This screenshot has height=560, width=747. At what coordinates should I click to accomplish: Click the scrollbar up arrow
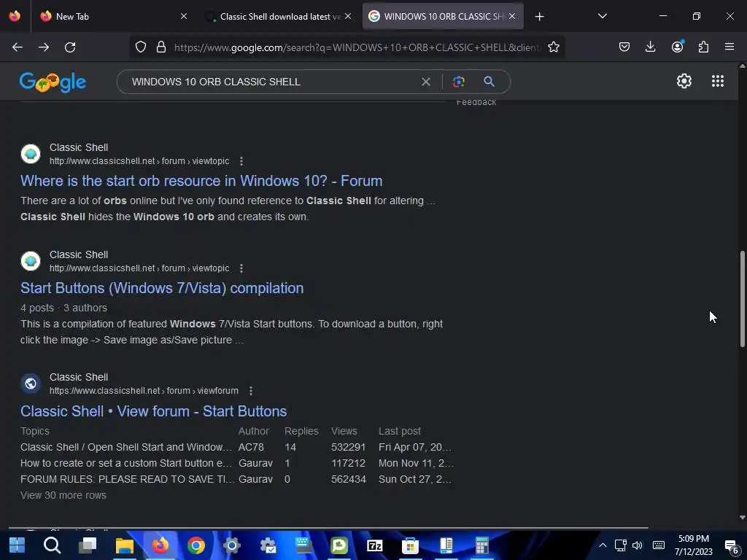[742, 66]
